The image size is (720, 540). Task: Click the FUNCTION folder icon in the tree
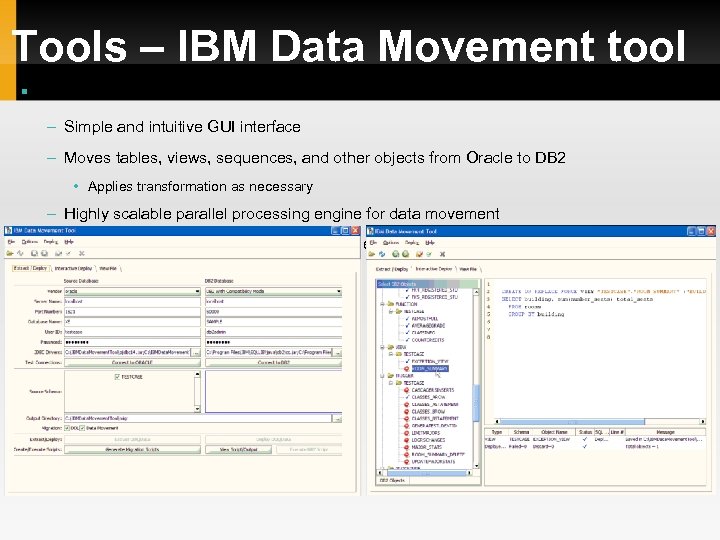(391, 304)
